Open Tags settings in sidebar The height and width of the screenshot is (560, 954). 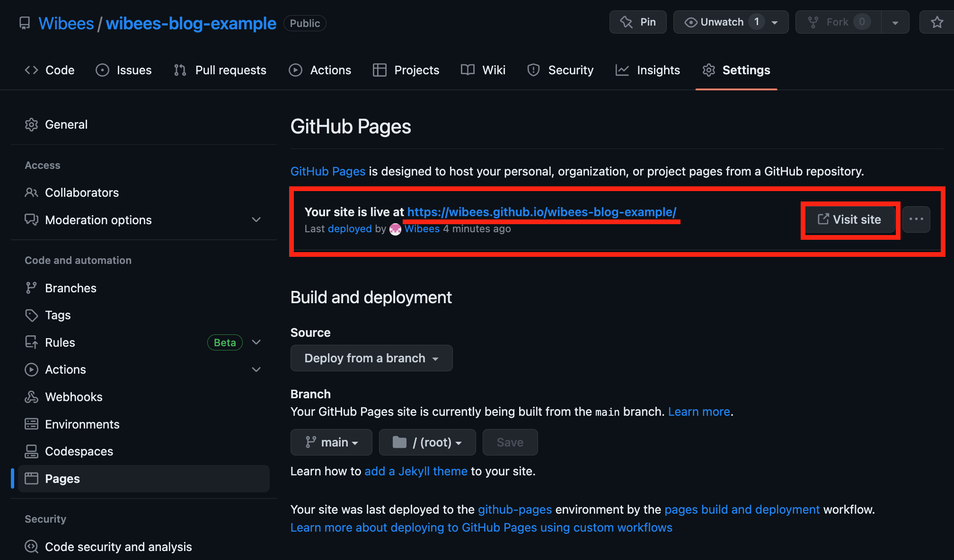point(57,315)
